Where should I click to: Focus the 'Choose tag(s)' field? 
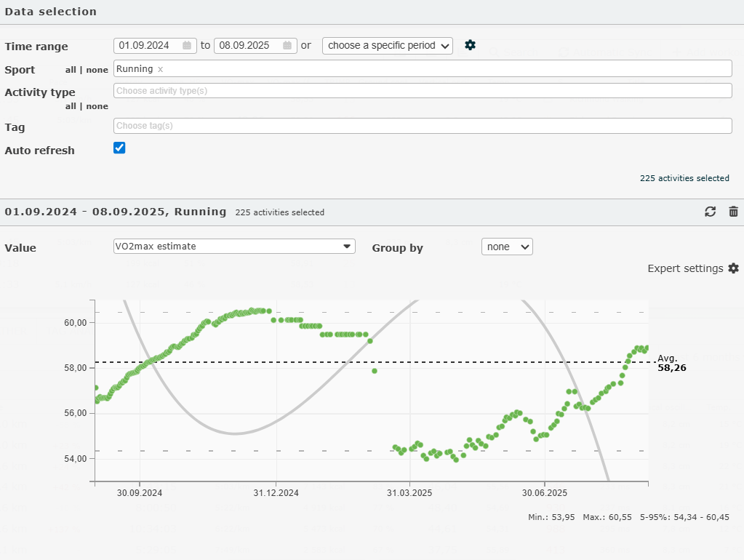[x=422, y=126]
